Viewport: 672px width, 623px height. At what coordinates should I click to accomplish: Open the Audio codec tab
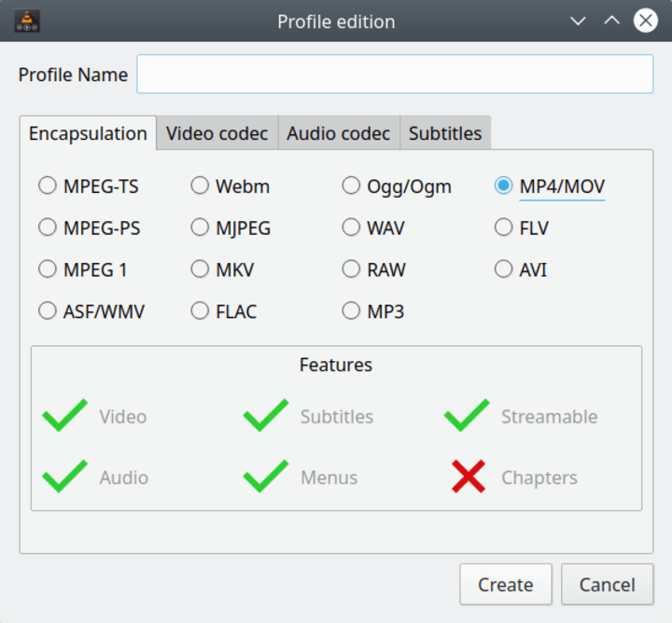pyautogui.click(x=338, y=133)
